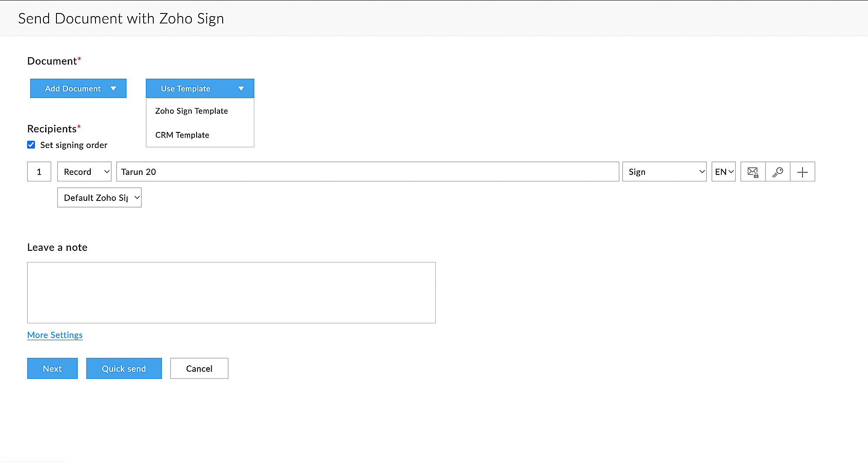Click the Leave a note text area
868x463 pixels.
click(231, 292)
